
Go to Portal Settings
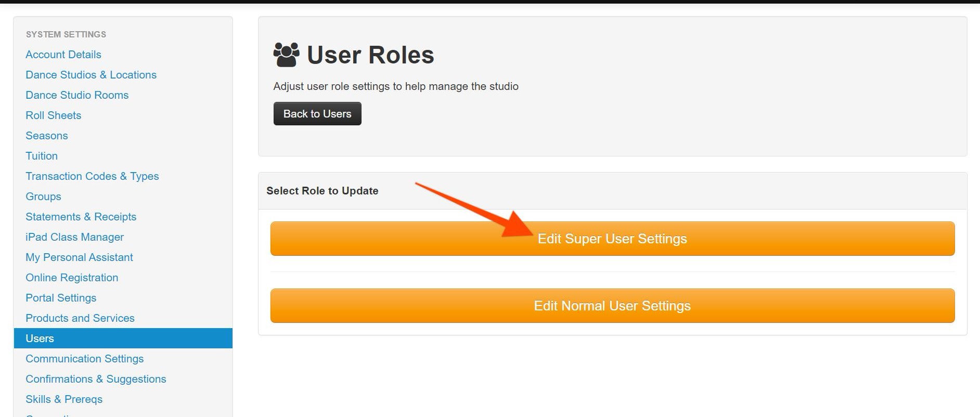[x=61, y=298]
